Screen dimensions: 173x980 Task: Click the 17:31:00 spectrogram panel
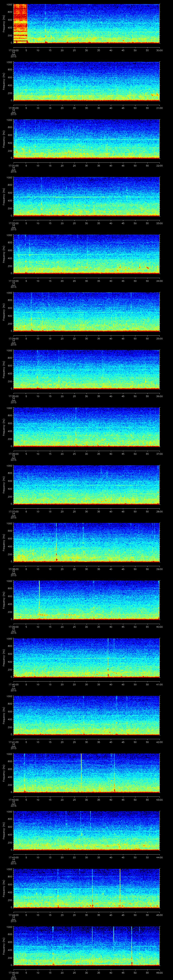point(86,139)
